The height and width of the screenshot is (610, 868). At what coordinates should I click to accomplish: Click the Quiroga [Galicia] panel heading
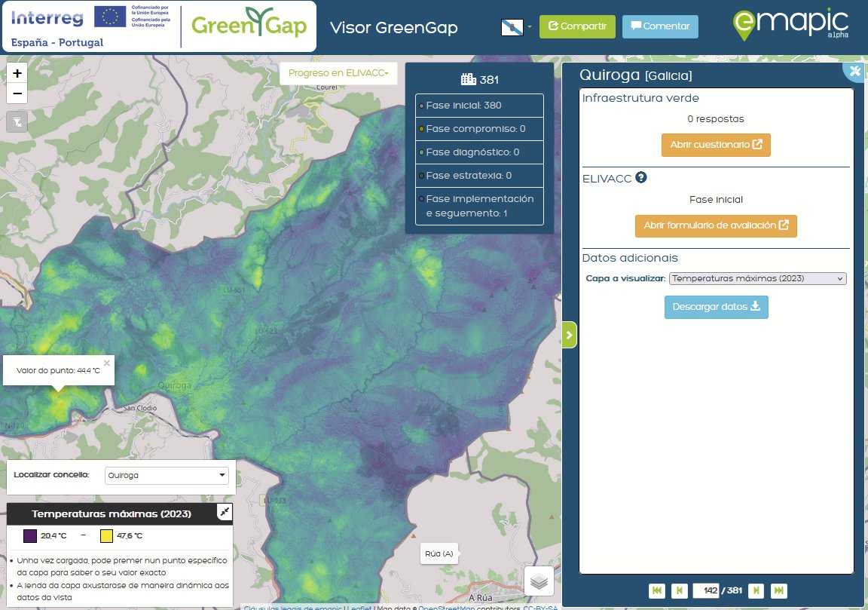(635, 75)
